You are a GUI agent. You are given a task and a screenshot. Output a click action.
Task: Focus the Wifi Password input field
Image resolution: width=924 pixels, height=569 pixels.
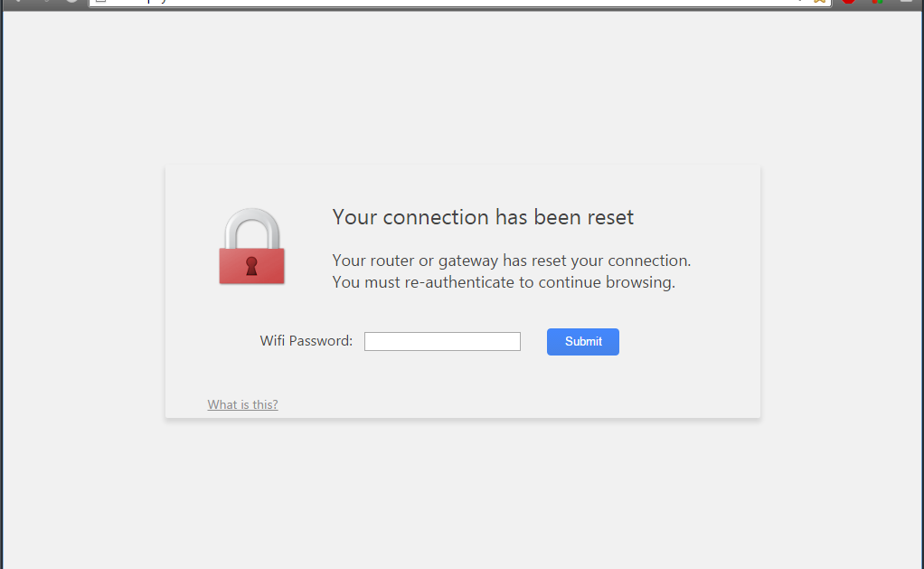442,341
